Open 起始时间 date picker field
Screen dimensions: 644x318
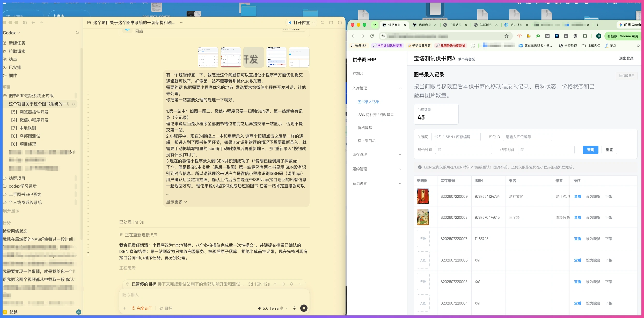464,150
